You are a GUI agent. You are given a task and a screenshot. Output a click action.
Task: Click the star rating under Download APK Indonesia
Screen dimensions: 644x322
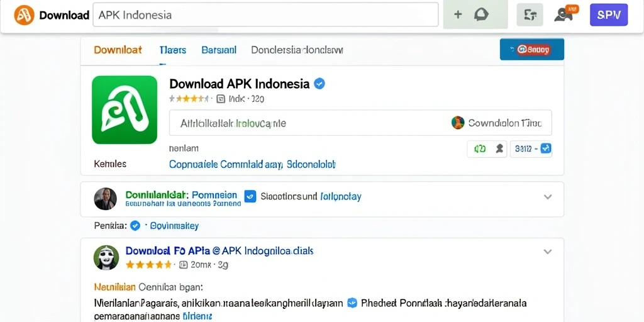[x=189, y=99]
